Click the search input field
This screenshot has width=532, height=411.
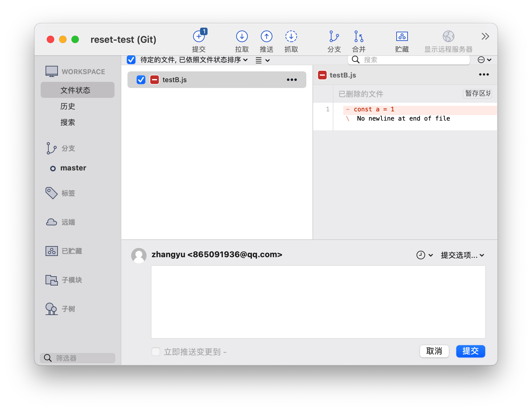[409, 60]
